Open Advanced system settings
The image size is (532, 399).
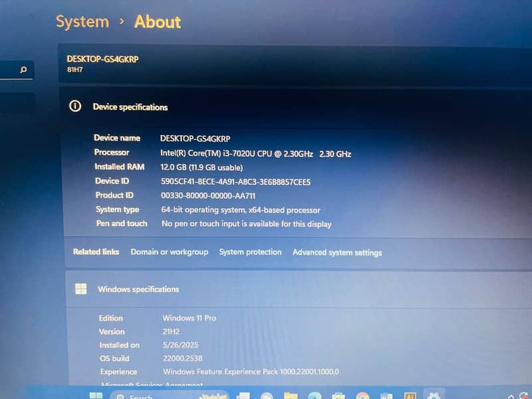337,253
